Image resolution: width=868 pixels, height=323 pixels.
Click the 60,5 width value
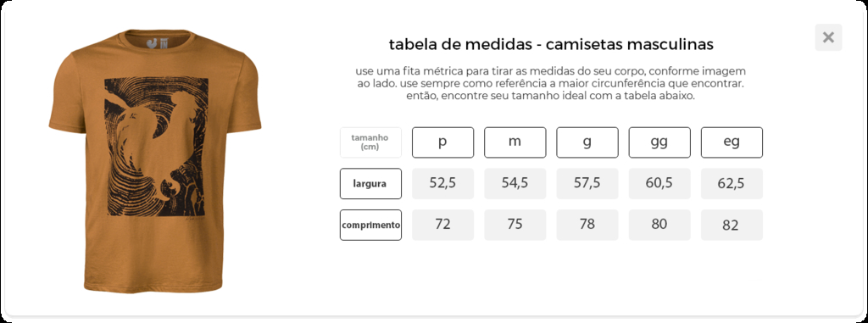point(659,183)
